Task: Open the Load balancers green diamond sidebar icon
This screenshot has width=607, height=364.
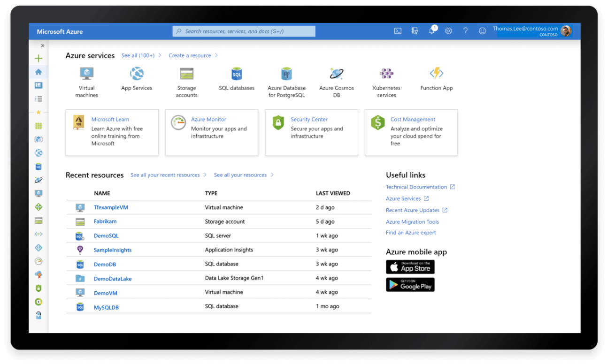Action: pyautogui.click(x=38, y=207)
